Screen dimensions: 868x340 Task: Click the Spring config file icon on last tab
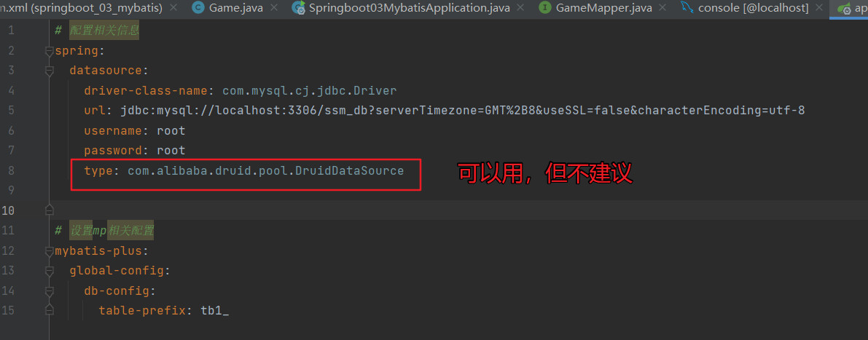point(844,8)
